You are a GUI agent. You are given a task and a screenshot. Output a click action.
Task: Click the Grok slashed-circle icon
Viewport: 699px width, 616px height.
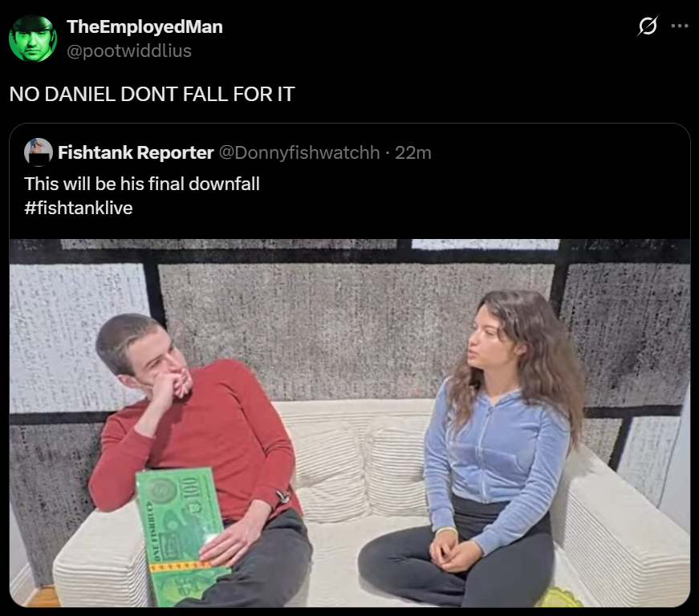click(648, 26)
